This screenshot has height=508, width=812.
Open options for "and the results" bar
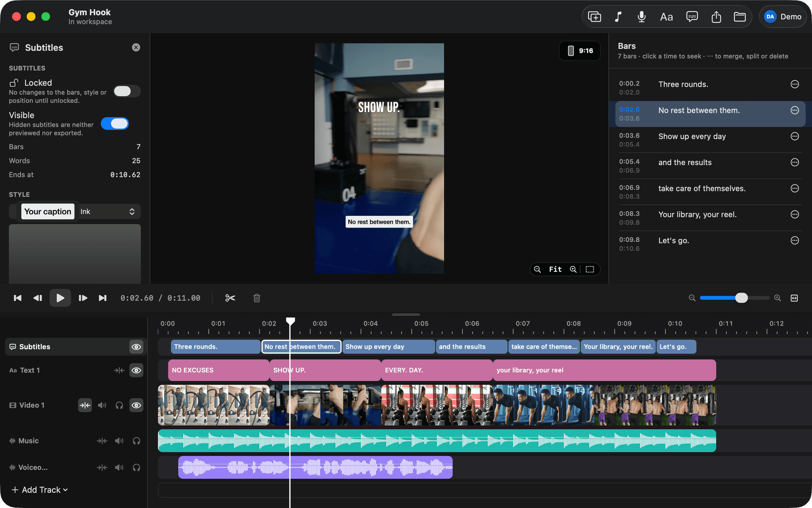(795, 162)
